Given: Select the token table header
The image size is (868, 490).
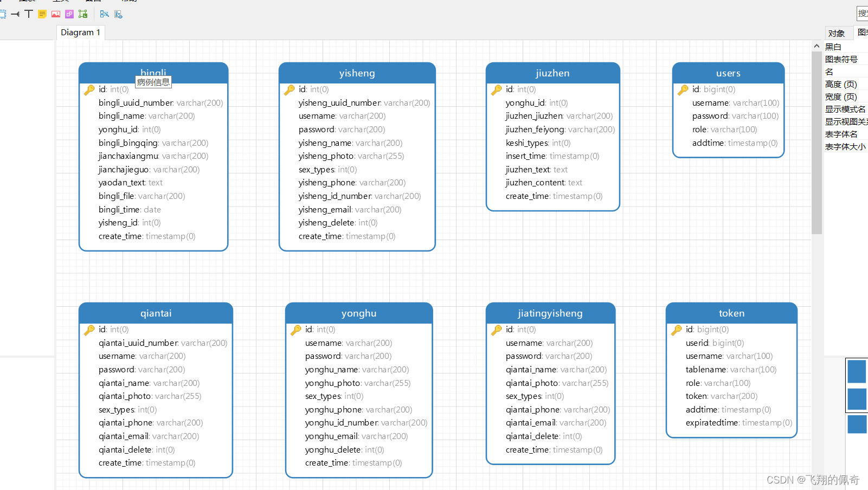Looking at the screenshot, I should pyautogui.click(x=732, y=313).
